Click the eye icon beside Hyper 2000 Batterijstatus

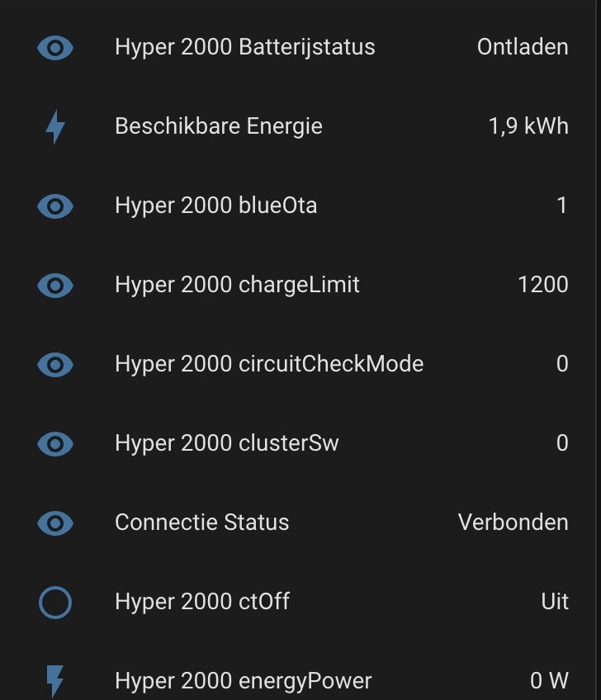(55, 48)
